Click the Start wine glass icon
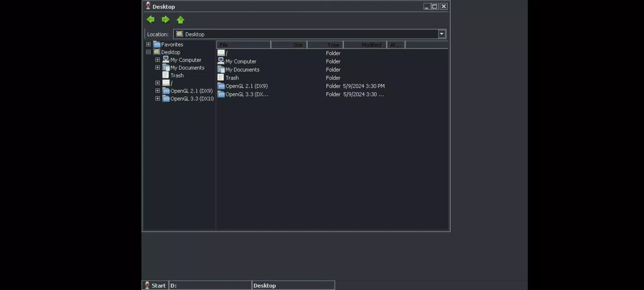 tap(147, 285)
